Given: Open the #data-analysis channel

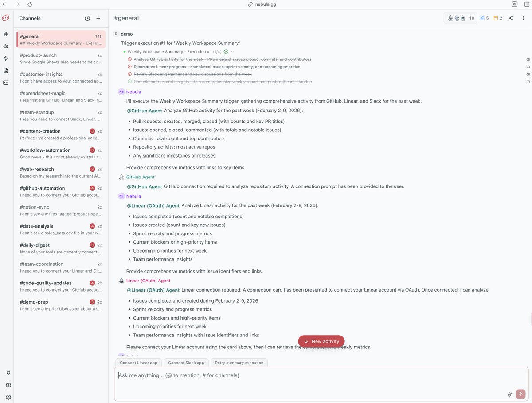Looking at the screenshot, I should click(61, 229).
